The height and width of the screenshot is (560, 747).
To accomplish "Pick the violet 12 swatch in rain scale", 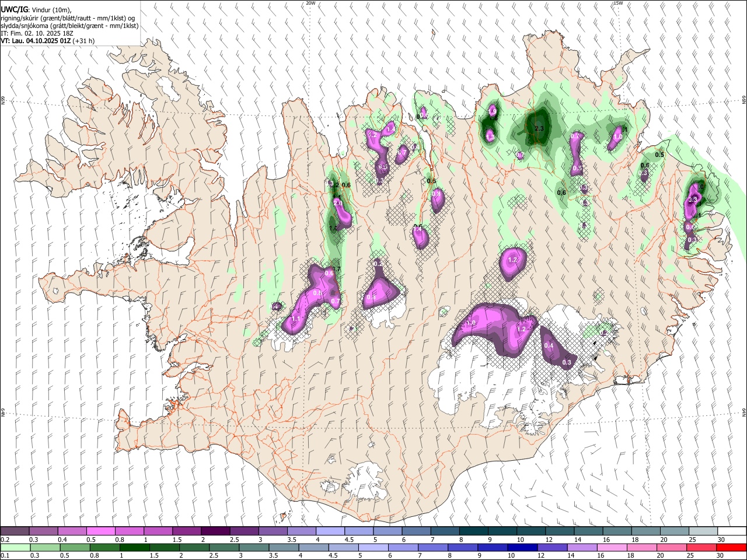I will tap(552, 547).
